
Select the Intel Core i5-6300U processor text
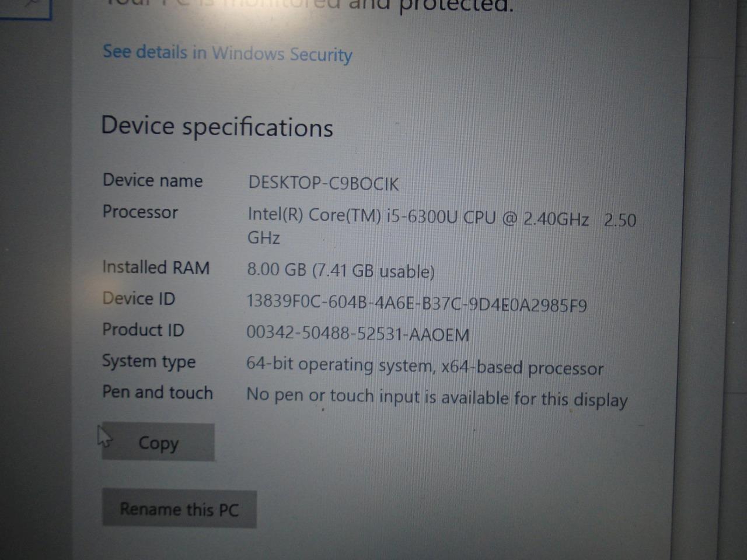click(x=442, y=226)
